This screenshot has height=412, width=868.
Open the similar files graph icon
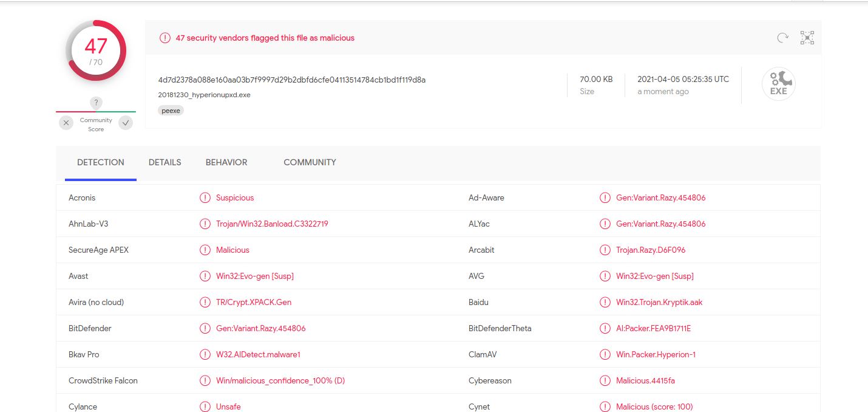pos(807,38)
